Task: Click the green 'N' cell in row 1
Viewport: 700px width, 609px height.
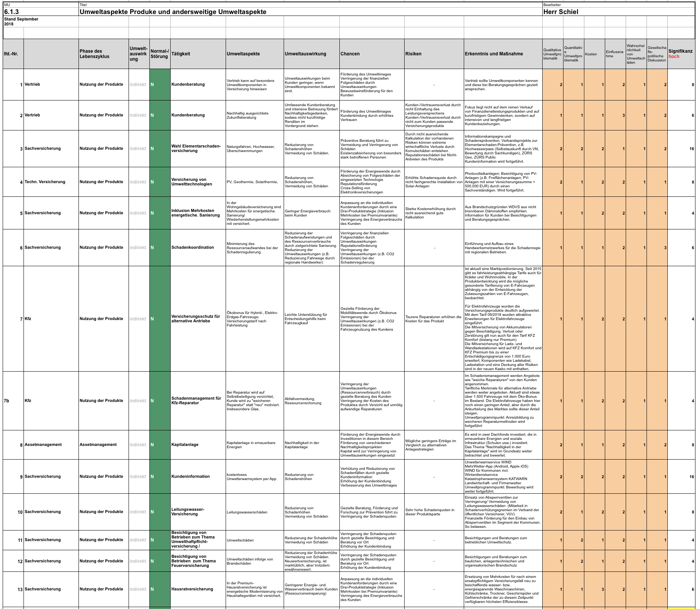Action: [160, 84]
